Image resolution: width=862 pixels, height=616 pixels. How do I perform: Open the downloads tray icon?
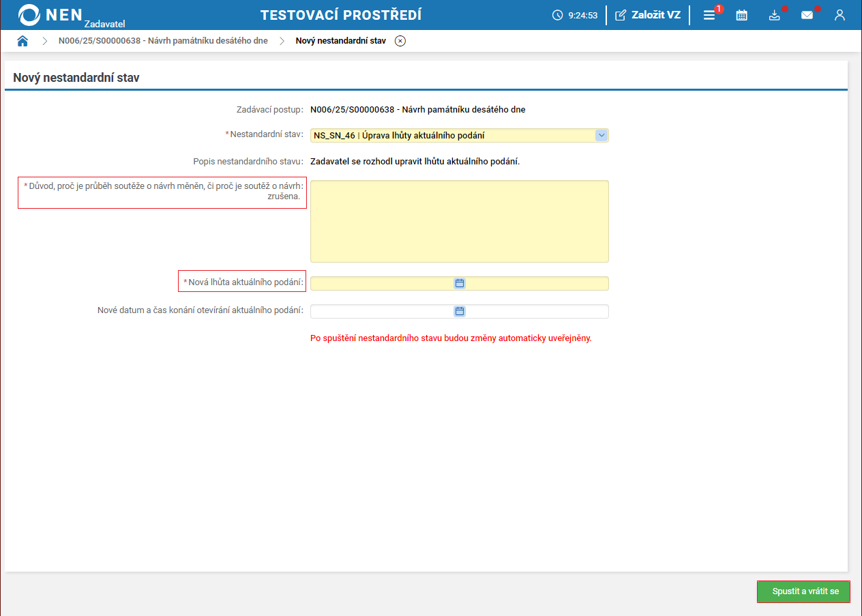click(774, 15)
